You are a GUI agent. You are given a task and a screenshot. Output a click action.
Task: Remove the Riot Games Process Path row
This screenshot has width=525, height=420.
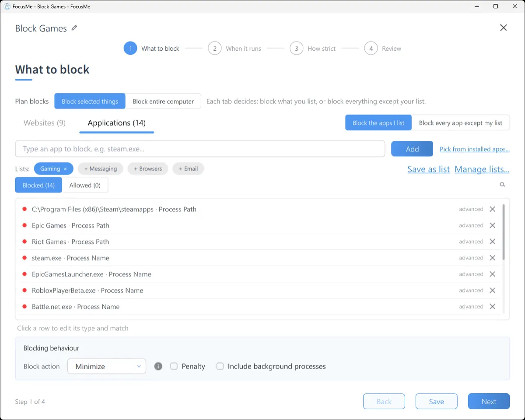[x=493, y=241]
